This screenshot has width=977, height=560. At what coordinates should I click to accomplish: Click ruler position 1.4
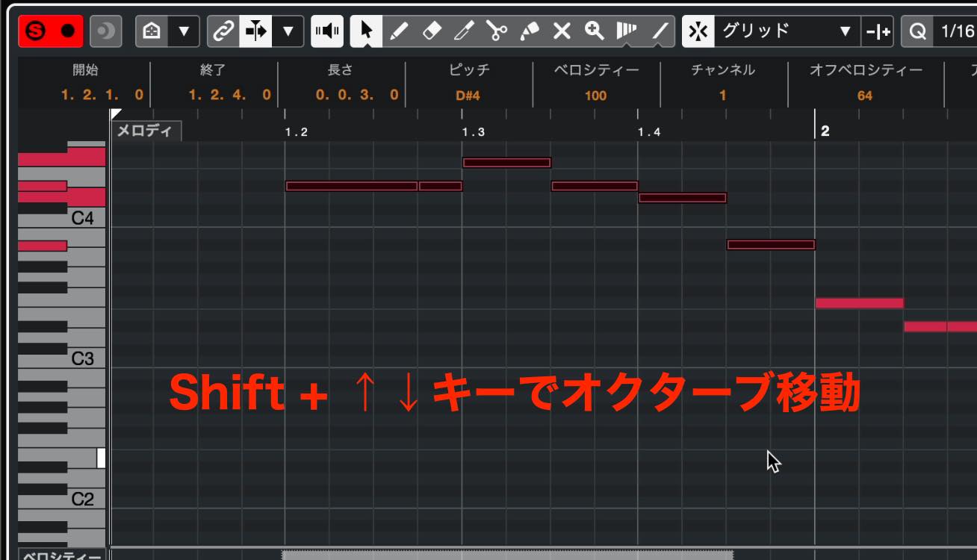(x=649, y=132)
